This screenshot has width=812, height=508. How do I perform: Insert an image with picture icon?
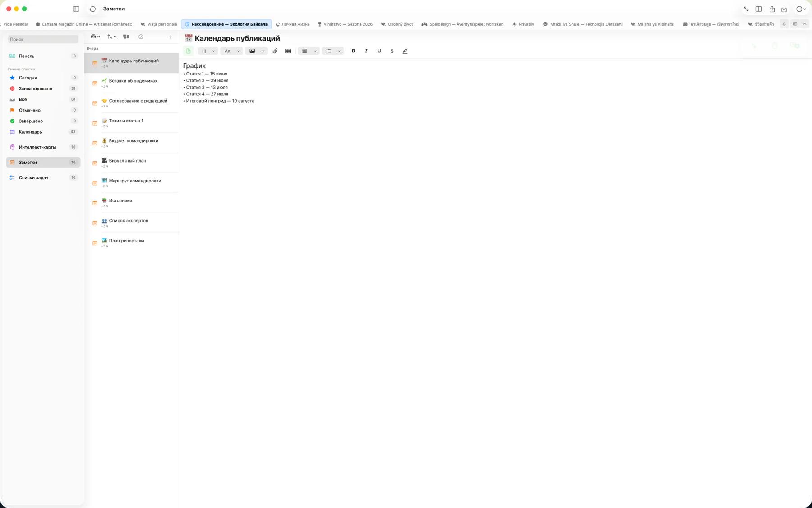click(252, 51)
